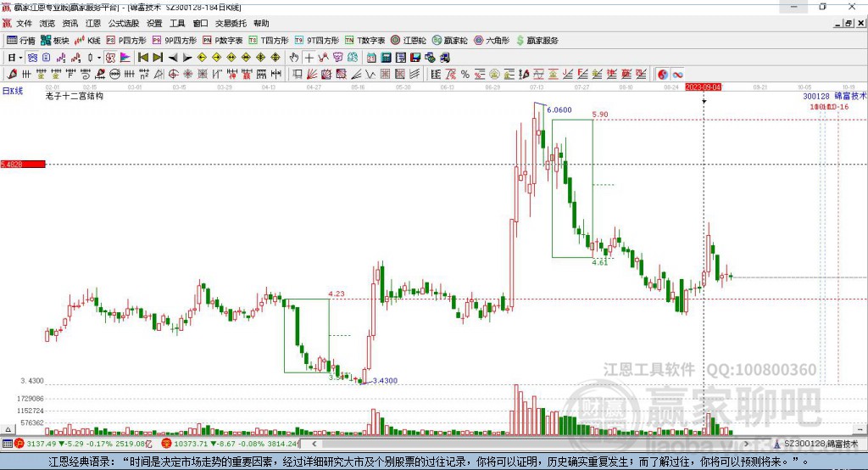The image size is (868, 470).
Task: Open the T四方形 tool
Action: 269,41
